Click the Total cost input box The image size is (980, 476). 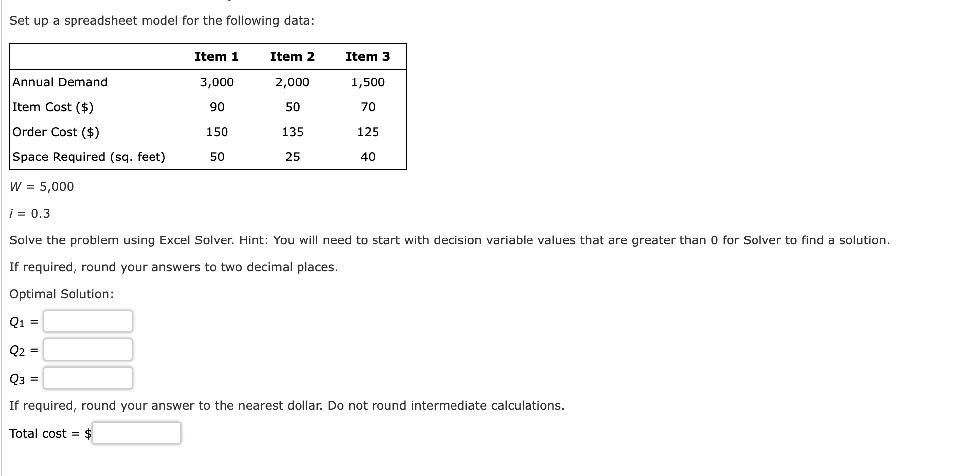click(x=137, y=433)
